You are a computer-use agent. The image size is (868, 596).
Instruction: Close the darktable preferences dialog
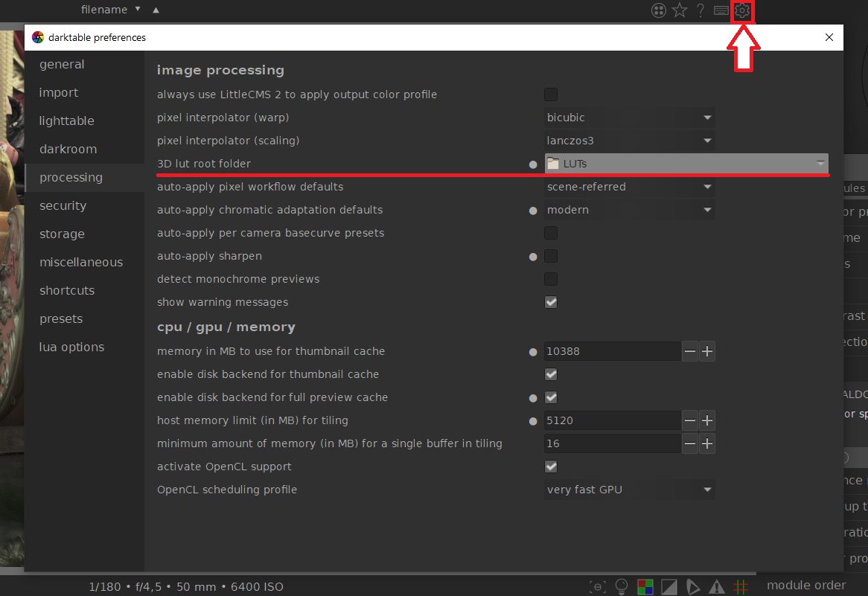pos(829,37)
